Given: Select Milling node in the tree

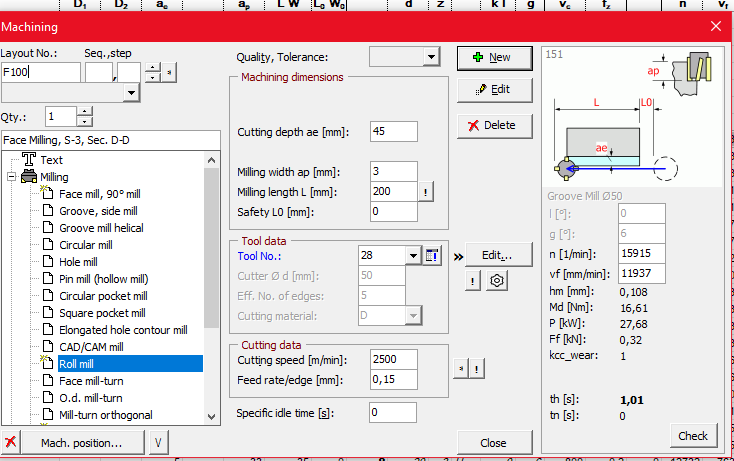Looking at the screenshot, I should click(x=54, y=177).
